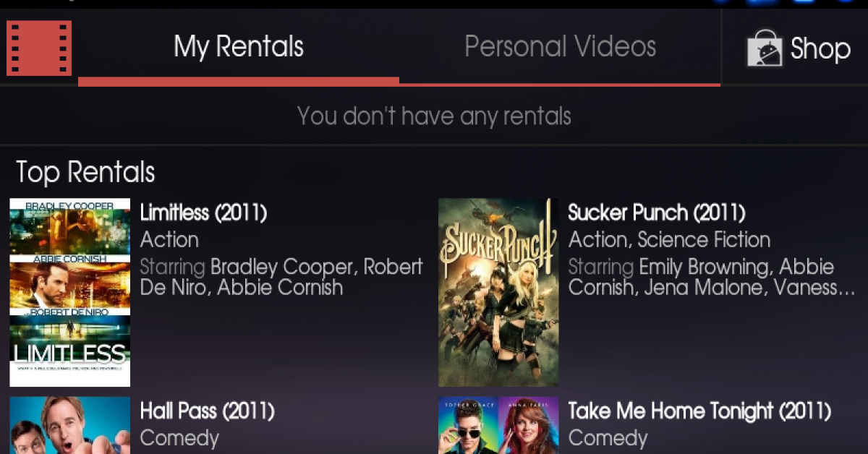This screenshot has height=454, width=868.
Task: Select the Action, Science Fiction genre label
Action: coord(669,239)
